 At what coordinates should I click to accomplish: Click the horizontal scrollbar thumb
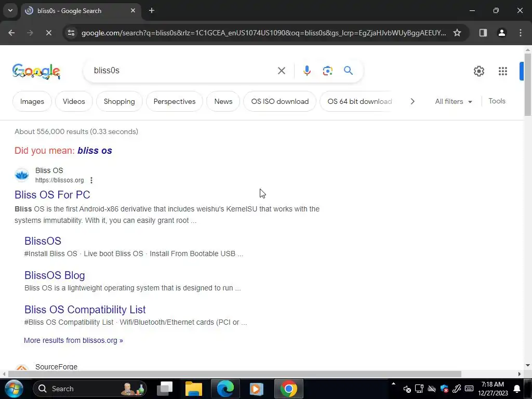pyautogui.click(x=235, y=374)
